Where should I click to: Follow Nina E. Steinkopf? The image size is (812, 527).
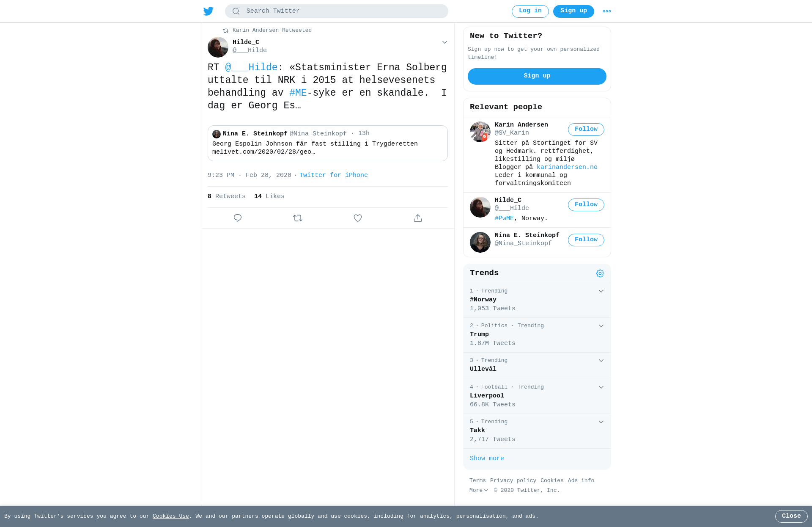[x=586, y=240]
